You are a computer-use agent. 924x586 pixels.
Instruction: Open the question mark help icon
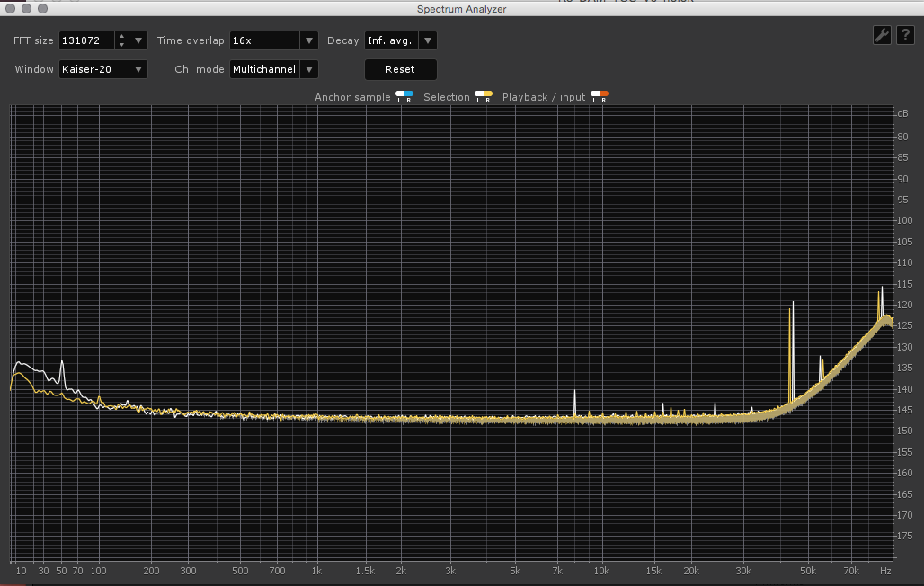click(x=905, y=35)
